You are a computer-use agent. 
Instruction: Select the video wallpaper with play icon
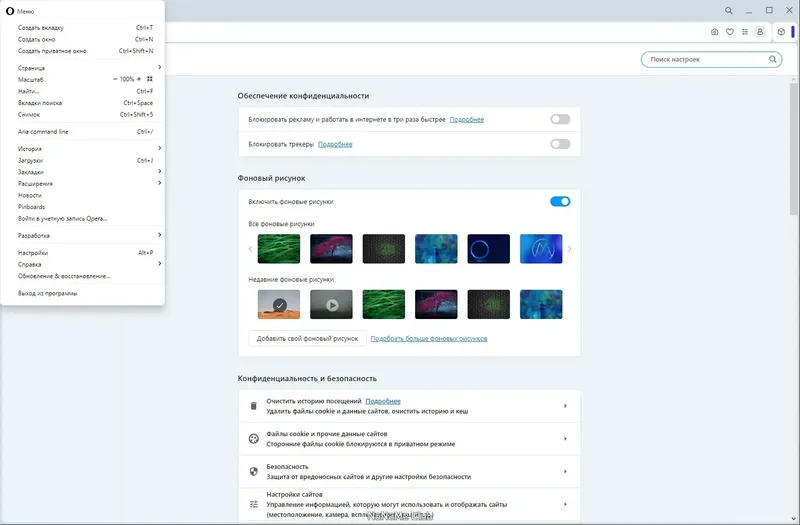(331, 305)
